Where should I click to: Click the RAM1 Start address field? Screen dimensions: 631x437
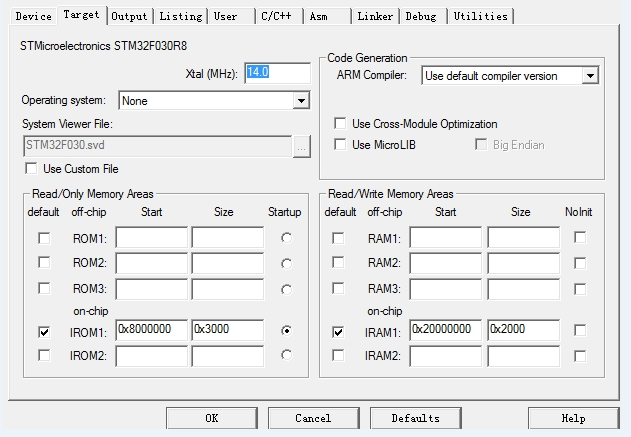[445, 237]
